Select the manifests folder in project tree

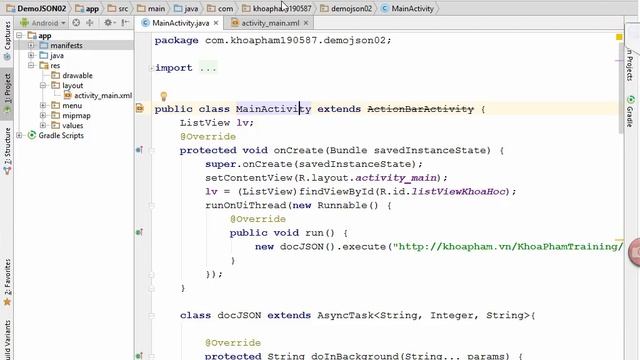(x=74, y=45)
